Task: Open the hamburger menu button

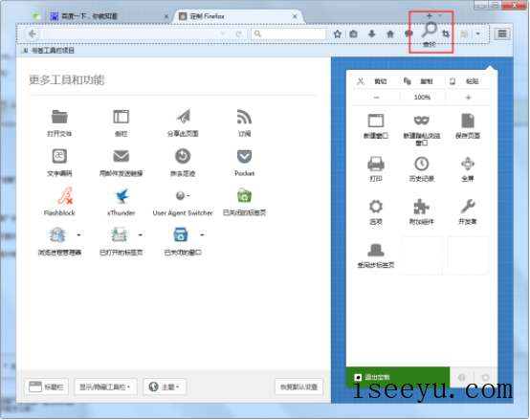Action: (x=502, y=33)
